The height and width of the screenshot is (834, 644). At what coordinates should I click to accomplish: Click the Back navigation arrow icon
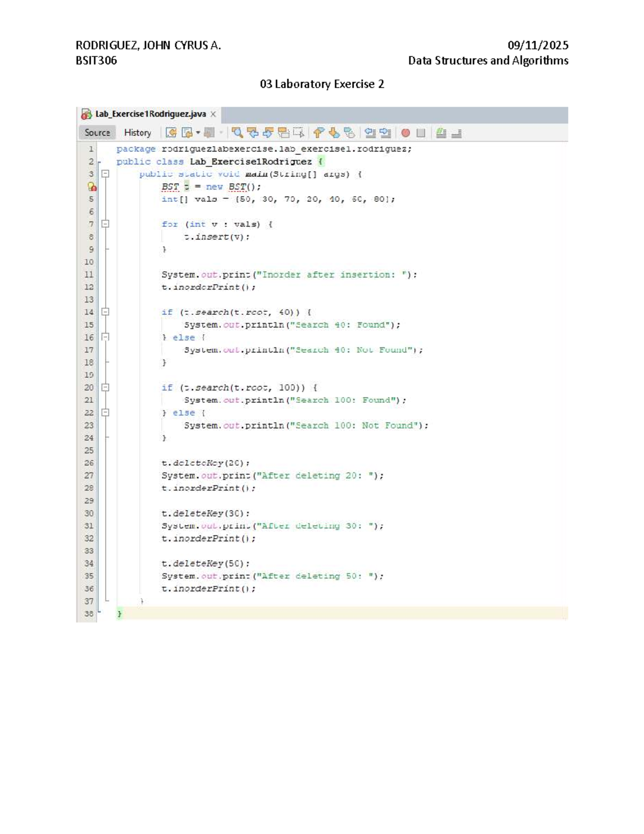coord(172,133)
